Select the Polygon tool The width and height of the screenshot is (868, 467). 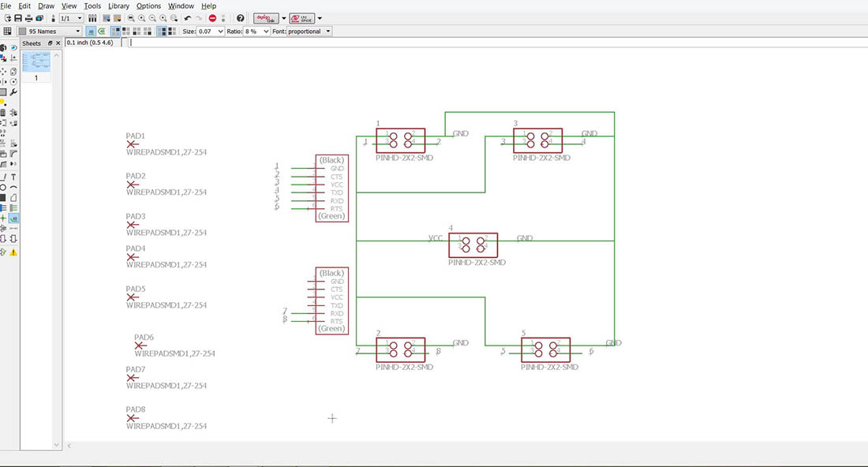pyautogui.click(x=13, y=197)
